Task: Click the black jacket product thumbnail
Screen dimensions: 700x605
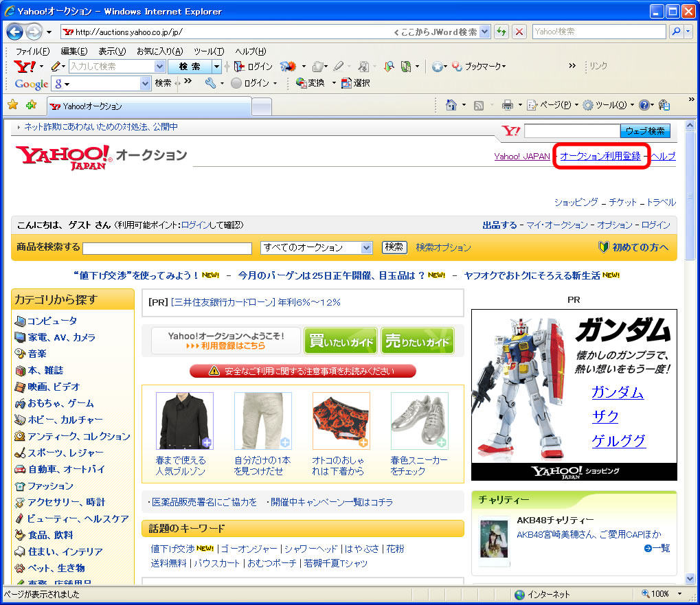Action: [x=185, y=421]
